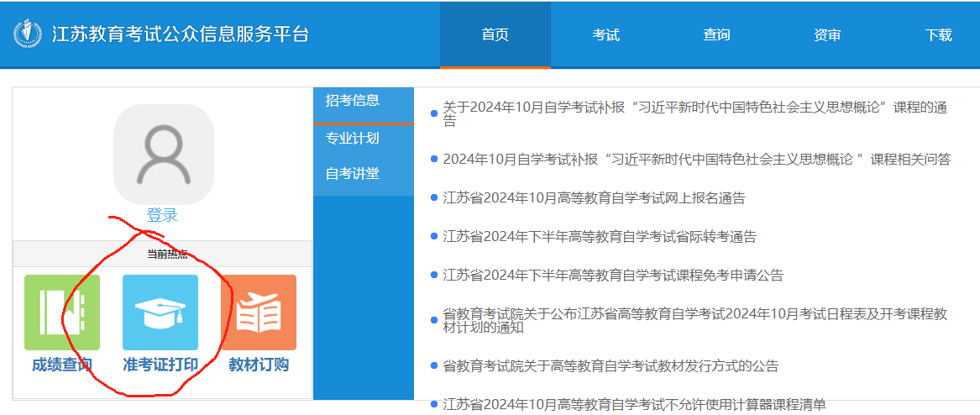This screenshot has width=980, height=415.
Task: Open the 课程相关问答 article link
Action: (x=696, y=160)
